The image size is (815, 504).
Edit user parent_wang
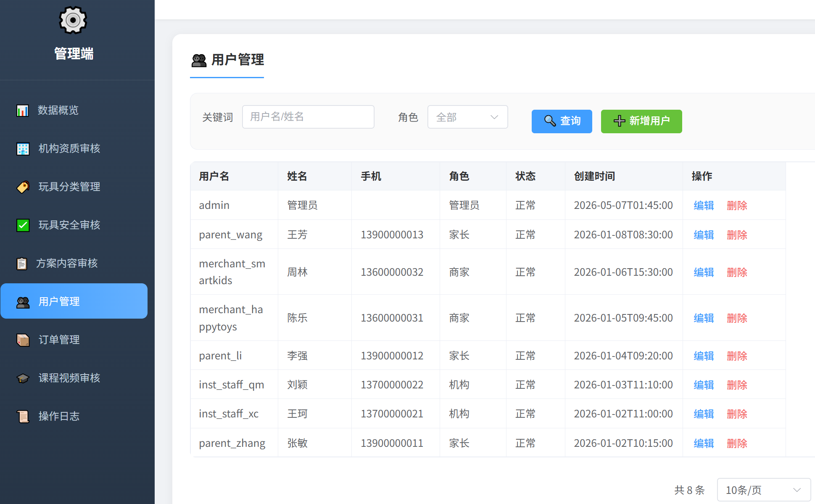coord(704,235)
